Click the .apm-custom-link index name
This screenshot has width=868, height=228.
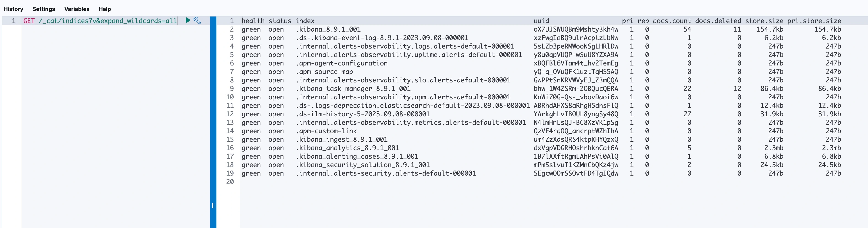[326, 131]
